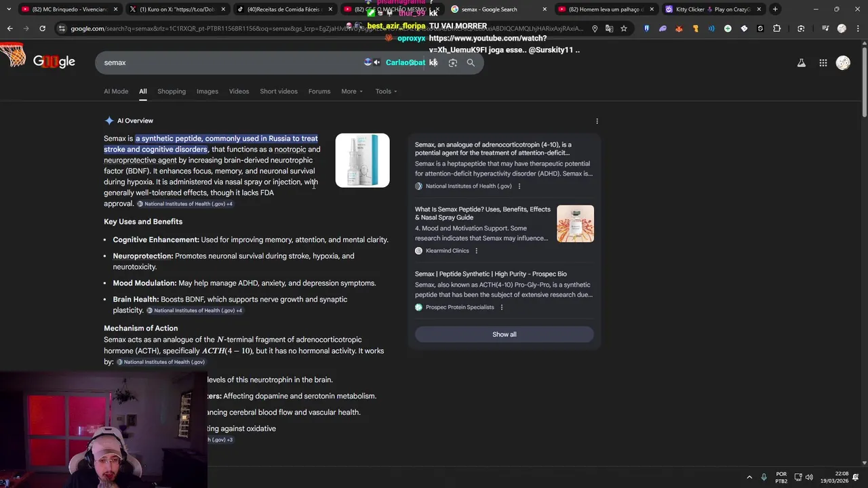Reload the Google search page

[42, 28]
